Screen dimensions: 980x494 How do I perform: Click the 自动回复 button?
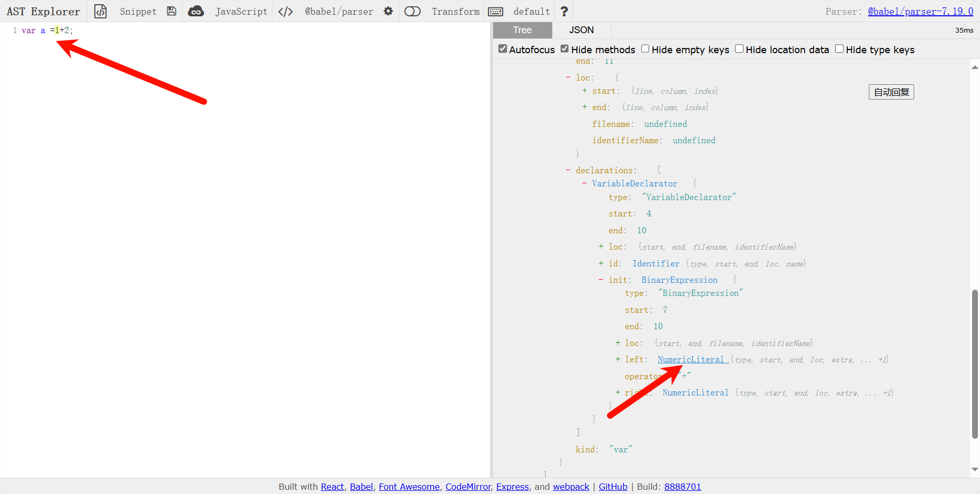pos(891,92)
